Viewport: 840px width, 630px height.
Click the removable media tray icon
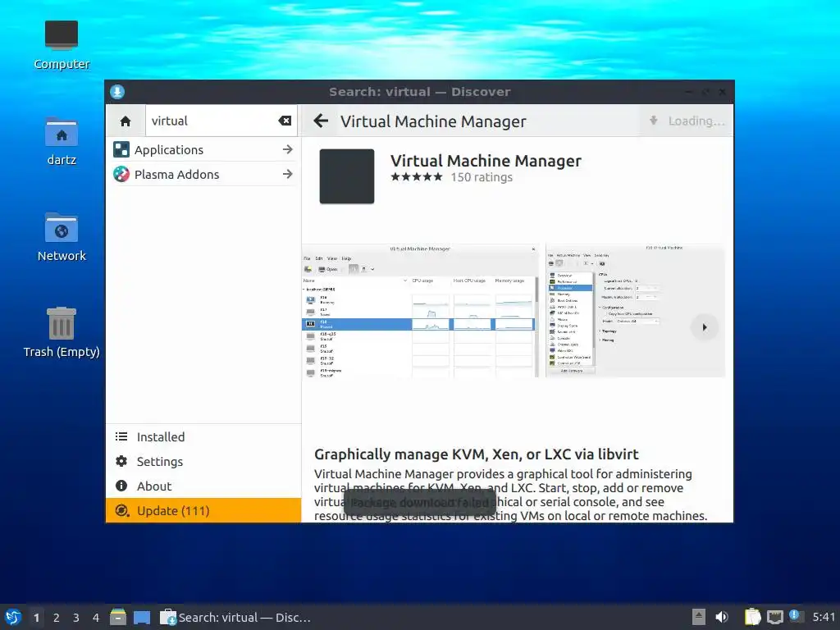point(699,617)
